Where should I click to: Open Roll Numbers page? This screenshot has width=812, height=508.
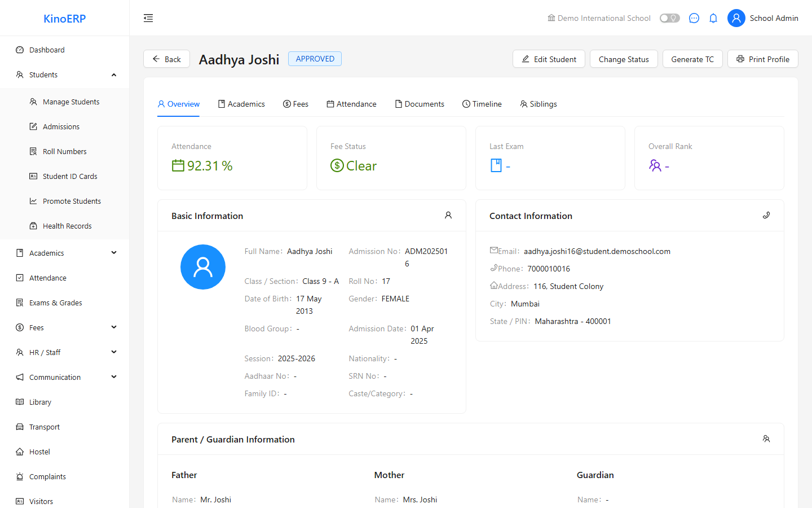point(64,151)
